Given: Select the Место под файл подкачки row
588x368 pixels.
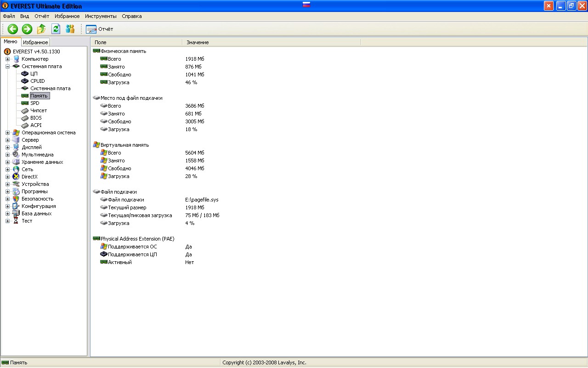Looking at the screenshot, I should (127, 98).
